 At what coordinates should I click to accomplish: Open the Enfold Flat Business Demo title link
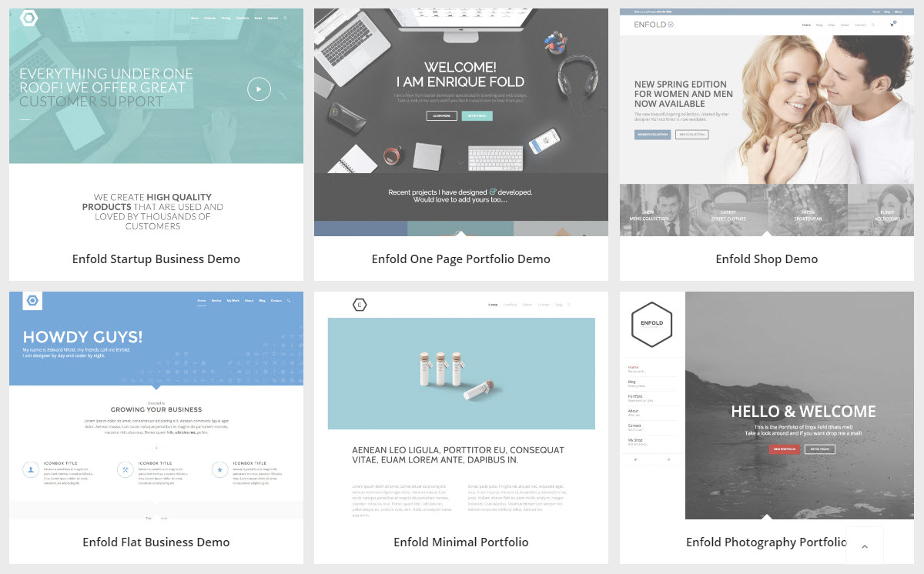pyautogui.click(x=156, y=542)
